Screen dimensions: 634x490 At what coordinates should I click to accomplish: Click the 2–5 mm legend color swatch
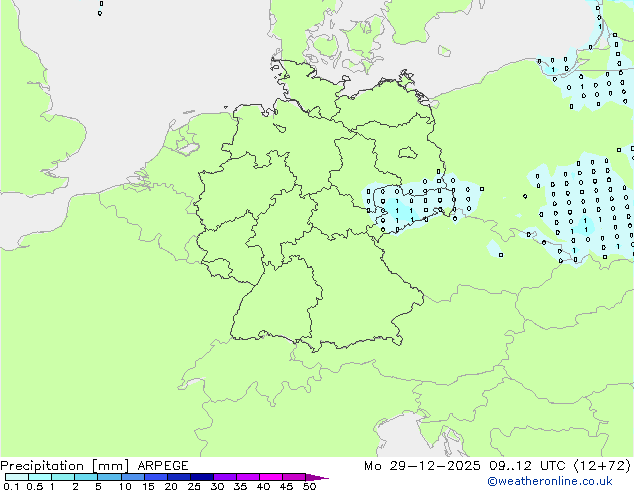pos(86,477)
